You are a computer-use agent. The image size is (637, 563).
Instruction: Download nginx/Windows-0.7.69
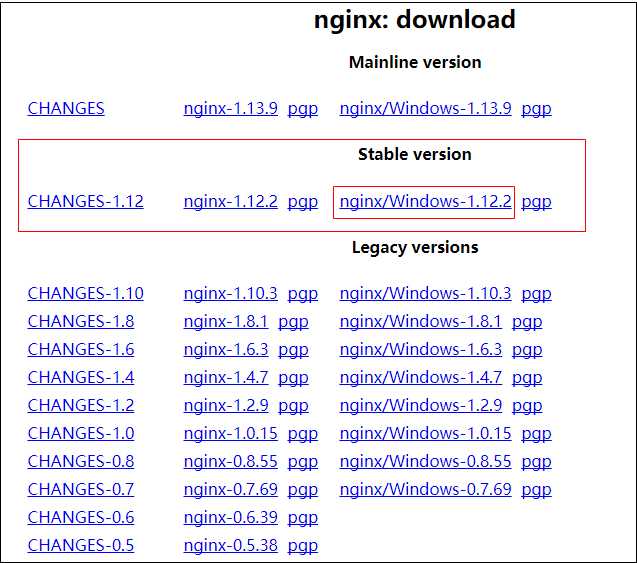coord(425,489)
